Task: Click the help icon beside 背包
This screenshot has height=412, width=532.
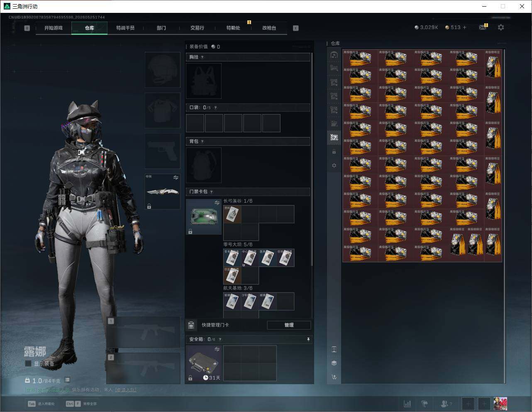Action: [x=203, y=142]
